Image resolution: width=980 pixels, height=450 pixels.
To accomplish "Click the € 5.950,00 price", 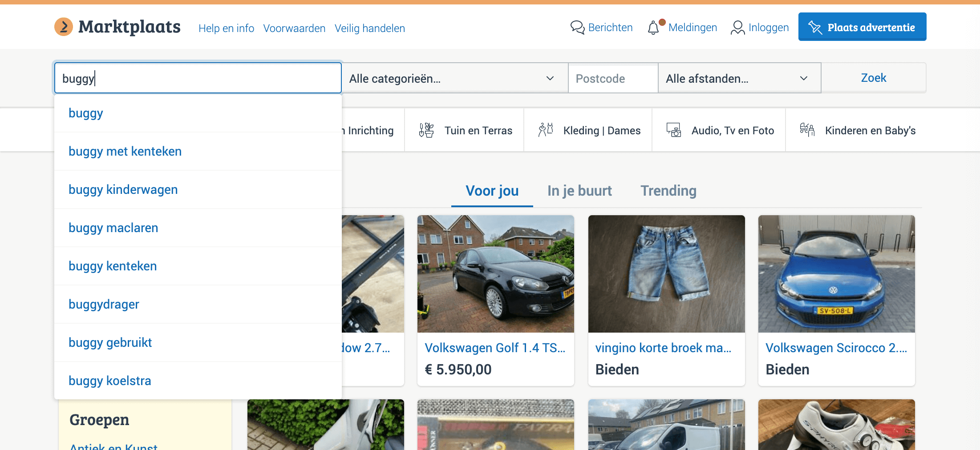I will tap(458, 370).
